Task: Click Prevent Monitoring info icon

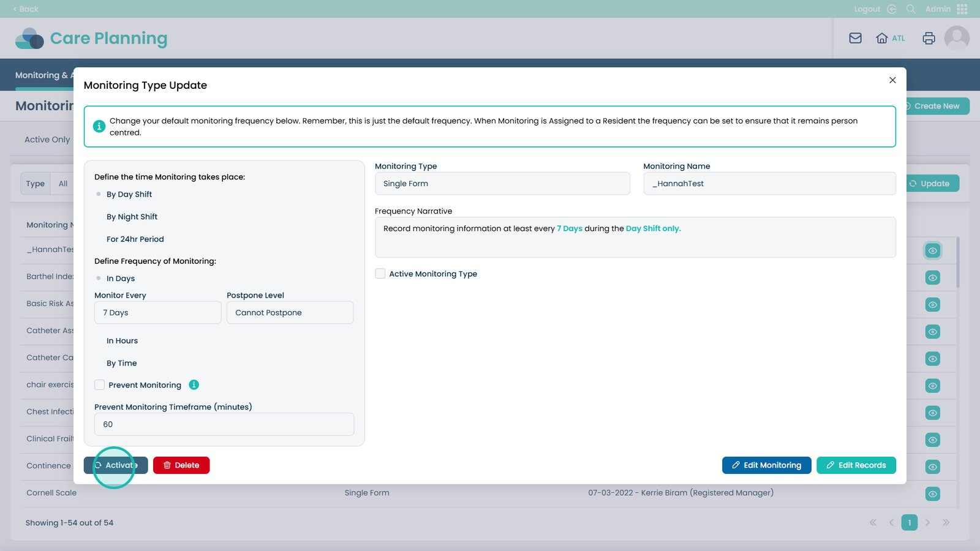Action: click(x=194, y=385)
